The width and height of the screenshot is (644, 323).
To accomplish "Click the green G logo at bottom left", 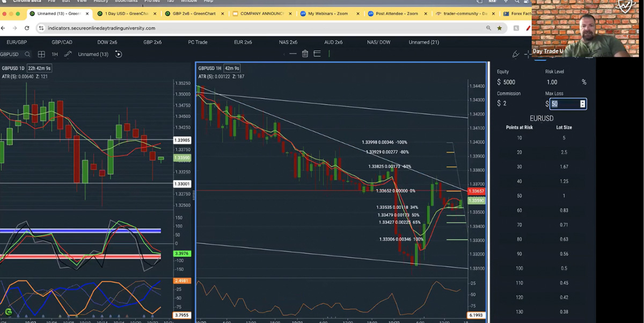I will tap(9, 312).
